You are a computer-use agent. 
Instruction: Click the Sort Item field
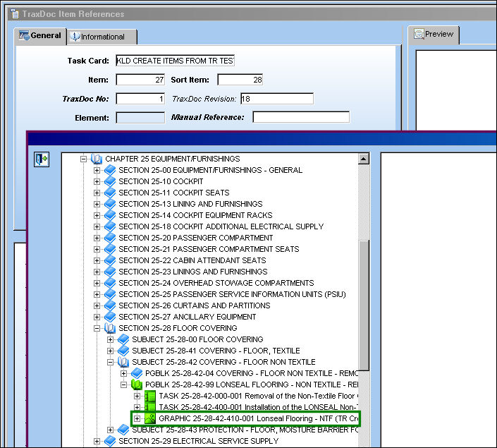(240, 80)
